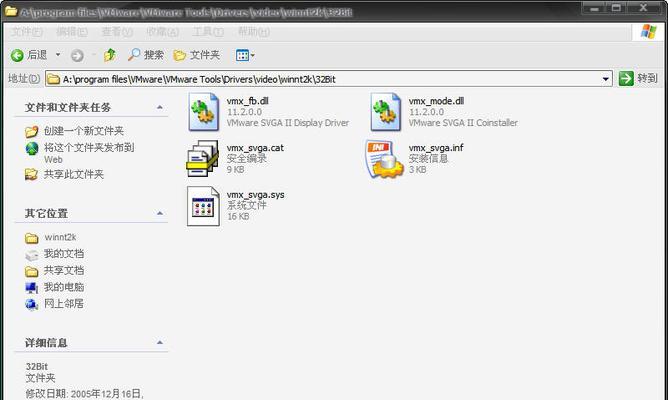
Task: Click the vmx_mode.dll file name
Action: click(436, 101)
